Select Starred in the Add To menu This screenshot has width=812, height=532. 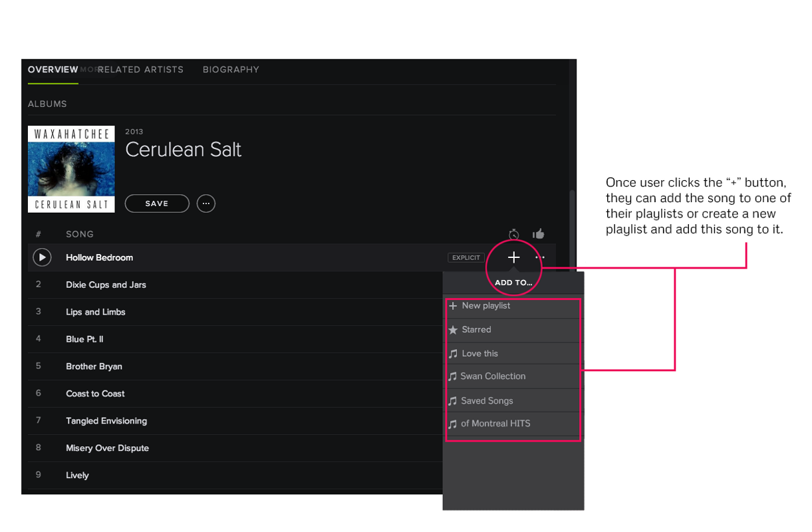477,329
